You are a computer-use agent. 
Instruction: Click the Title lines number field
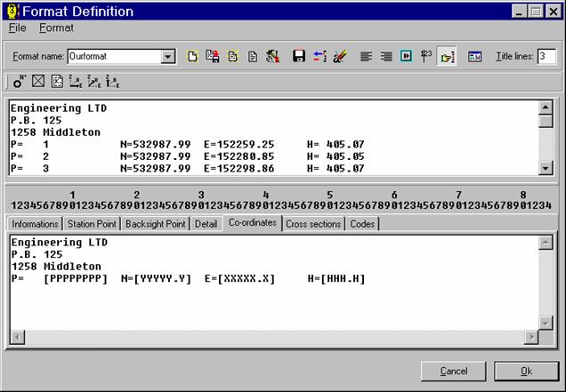(546, 56)
